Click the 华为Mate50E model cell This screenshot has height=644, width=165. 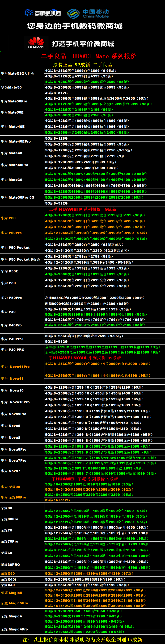[x=22, y=112]
